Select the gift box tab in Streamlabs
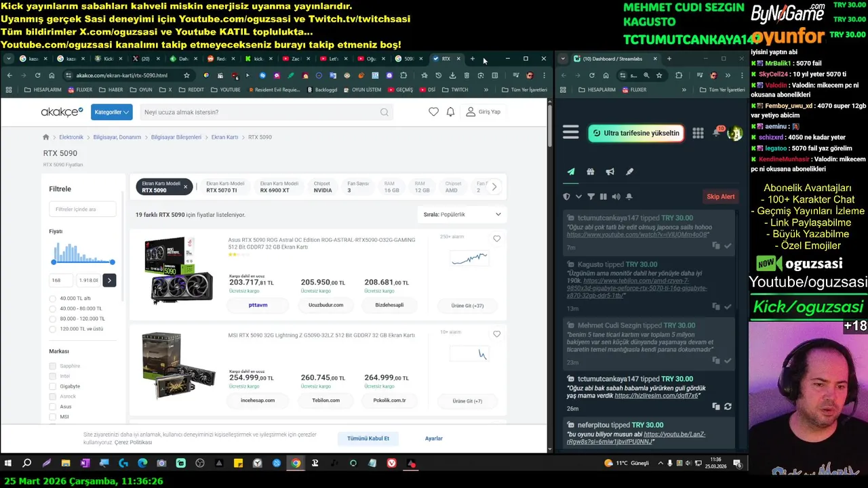868x488 pixels. [591, 171]
